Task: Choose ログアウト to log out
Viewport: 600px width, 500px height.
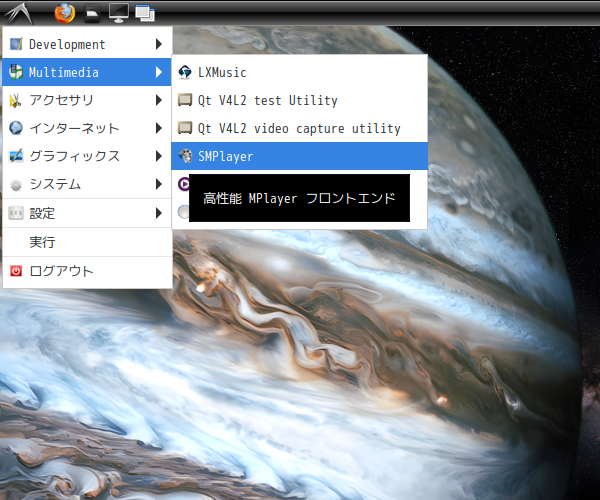Action: pos(87,271)
